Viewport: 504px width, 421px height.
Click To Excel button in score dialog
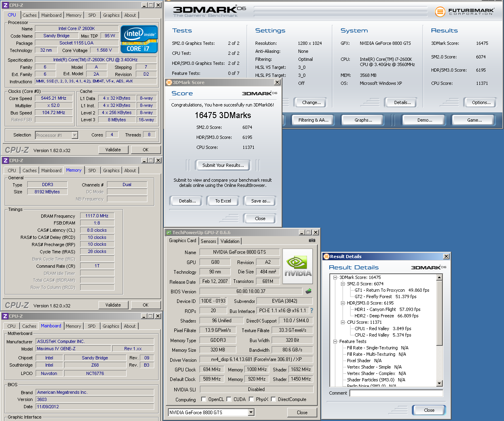tap(223, 201)
